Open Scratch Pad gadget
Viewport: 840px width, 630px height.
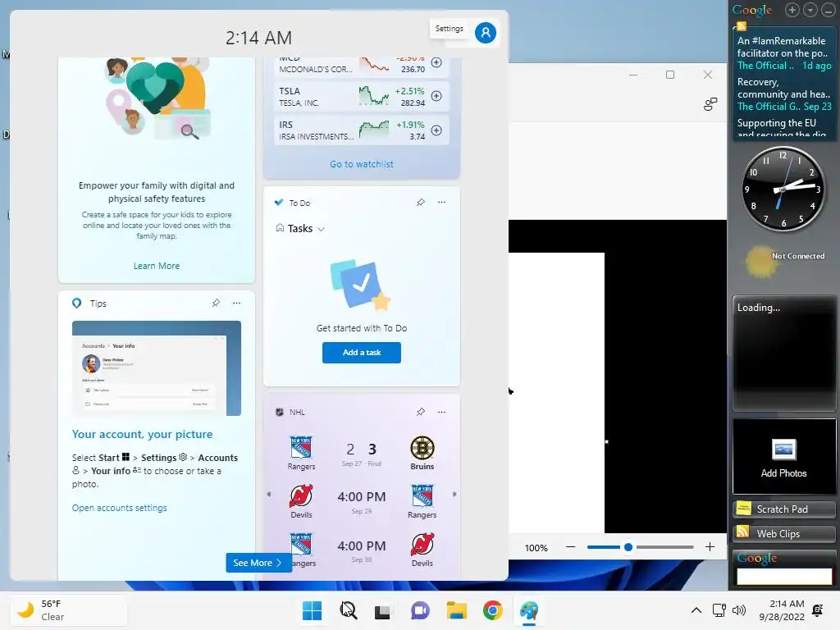[x=783, y=509]
